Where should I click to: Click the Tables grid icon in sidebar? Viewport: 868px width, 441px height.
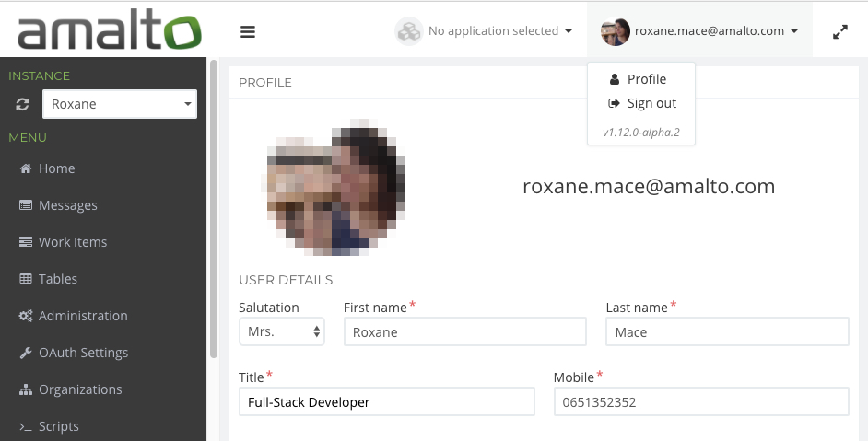coord(26,279)
